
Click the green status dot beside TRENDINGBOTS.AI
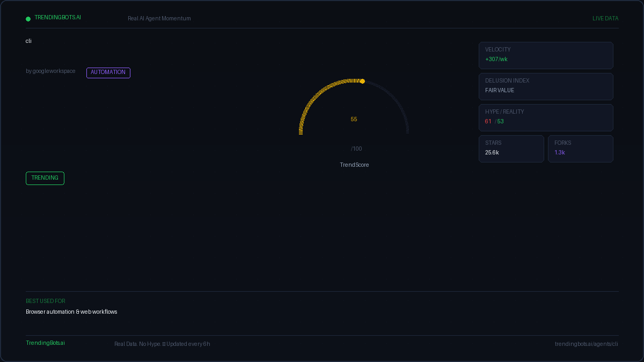coord(28,19)
